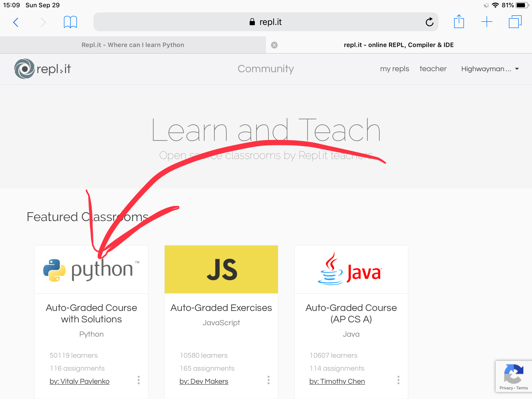This screenshot has width=532, height=399.
Task: Open the Community page link
Action: 266,69
